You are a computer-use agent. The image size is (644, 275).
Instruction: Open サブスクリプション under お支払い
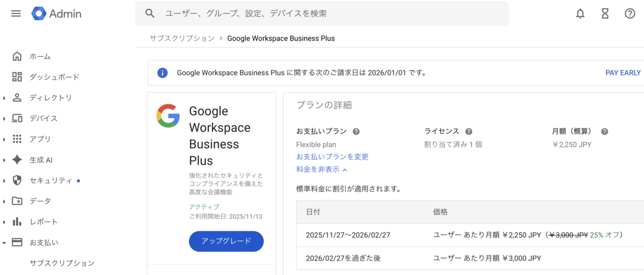pos(62,263)
